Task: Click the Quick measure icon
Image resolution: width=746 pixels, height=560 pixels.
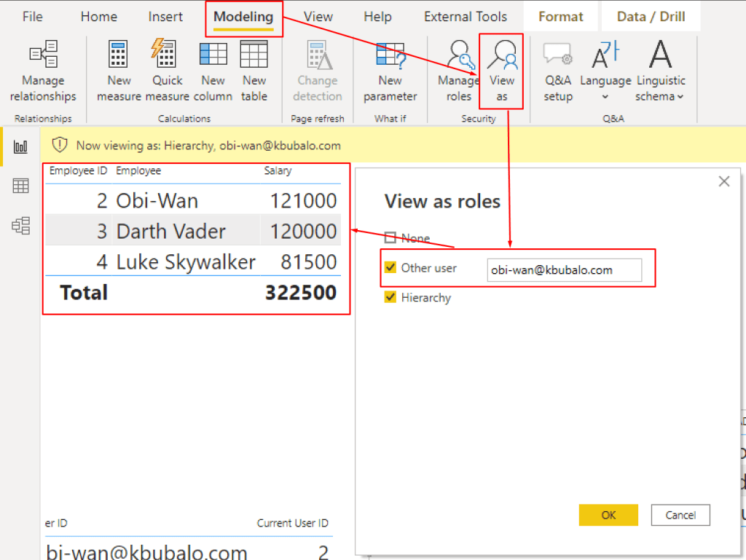Action: click(167, 71)
